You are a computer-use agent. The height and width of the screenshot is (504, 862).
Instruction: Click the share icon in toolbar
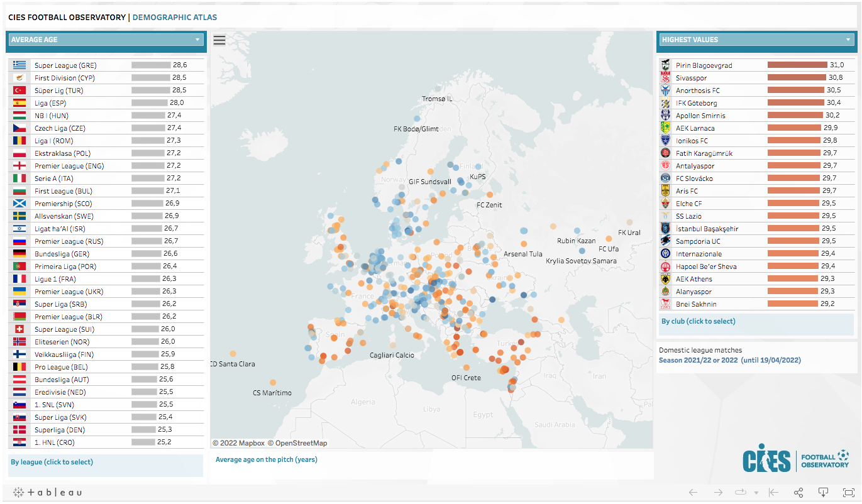798,493
